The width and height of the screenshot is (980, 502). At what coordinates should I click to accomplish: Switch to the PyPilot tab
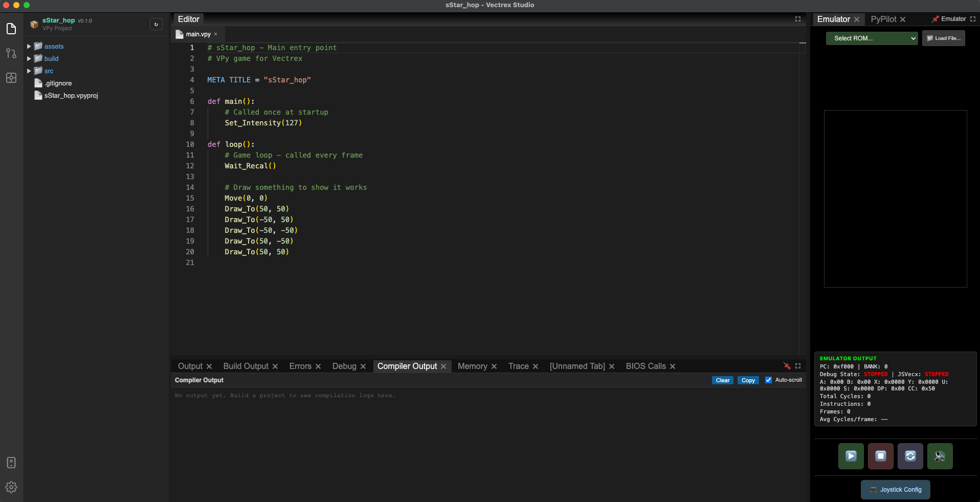tap(883, 19)
